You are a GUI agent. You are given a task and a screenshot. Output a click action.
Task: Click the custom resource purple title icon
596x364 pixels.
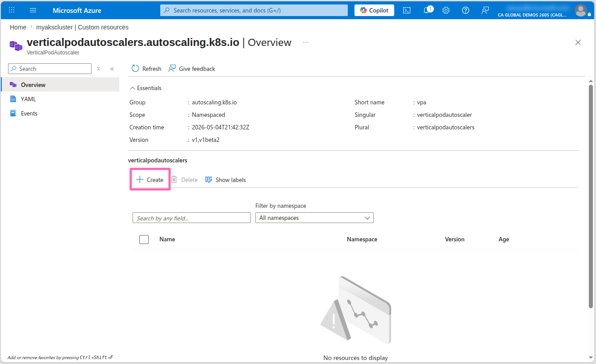point(16,45)
